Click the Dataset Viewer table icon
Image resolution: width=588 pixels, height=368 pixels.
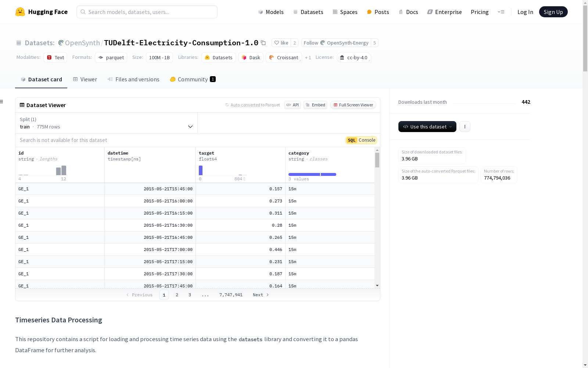22,105
